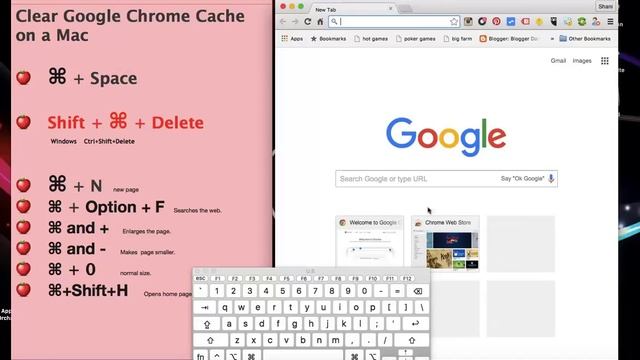Tap the spacebar on keyboard viewer
The image size is (640, 360).
tap(303, 356)
